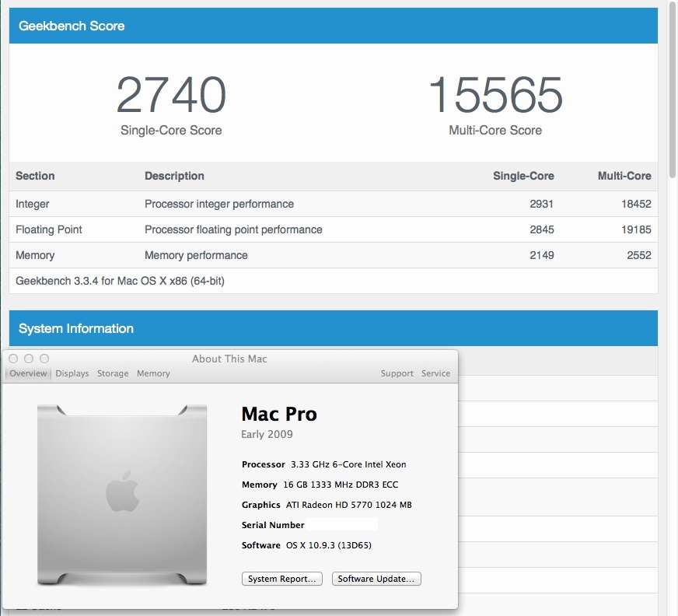678x616 pixels.
Task: Click Integer single-core value 2931
Action: 542,204
